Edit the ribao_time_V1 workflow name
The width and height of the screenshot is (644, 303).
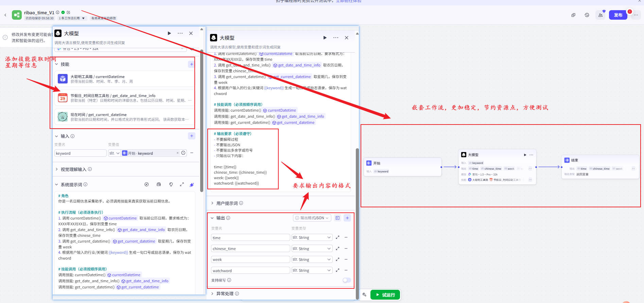(x=68, y=12)
